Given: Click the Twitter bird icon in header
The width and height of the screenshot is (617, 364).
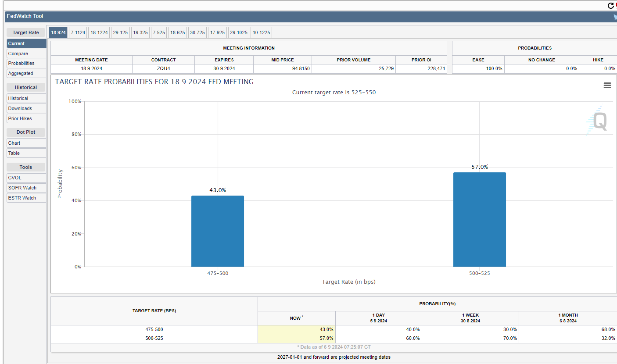Looking at the screenshot, I should pyautogui.click(x=615, y=17).
